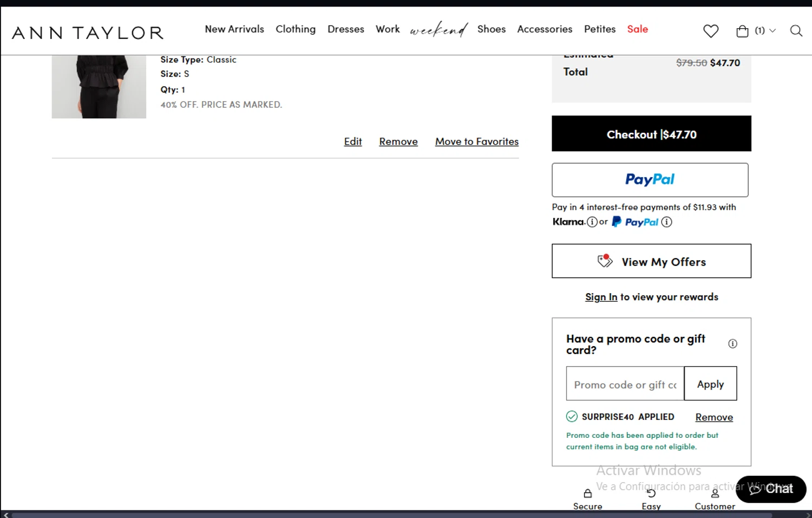Open the Chat widget

tap(771, 489)
